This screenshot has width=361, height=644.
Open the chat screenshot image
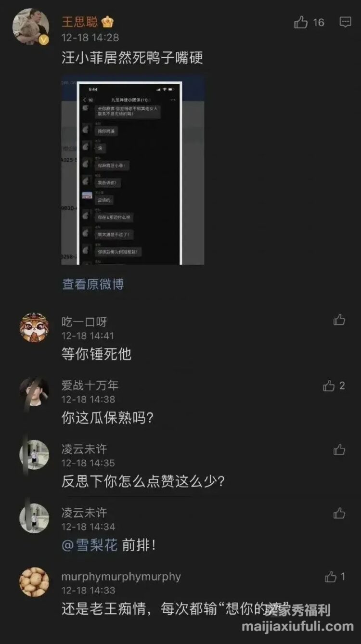click(x=133, y=170)
